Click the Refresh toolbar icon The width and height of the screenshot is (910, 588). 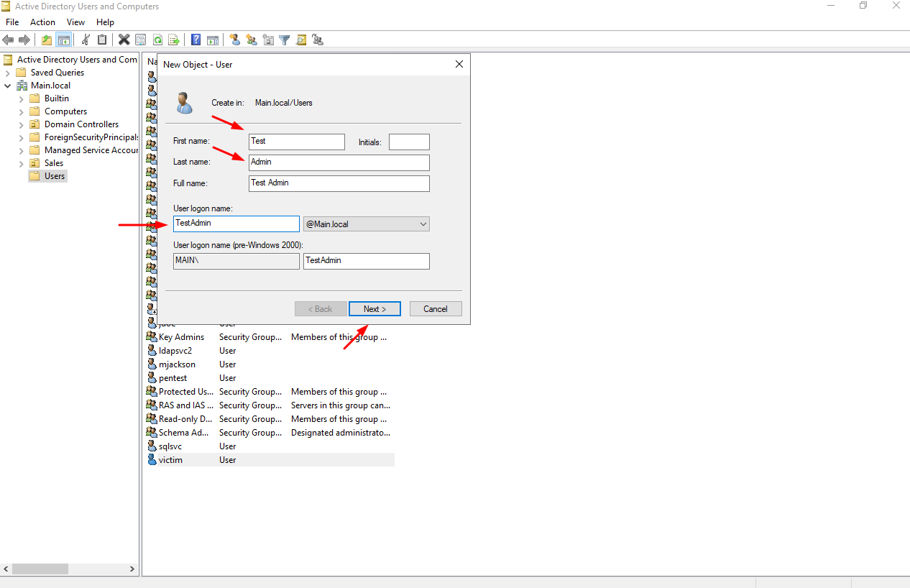pyautogui.click(x=157, y=40)
